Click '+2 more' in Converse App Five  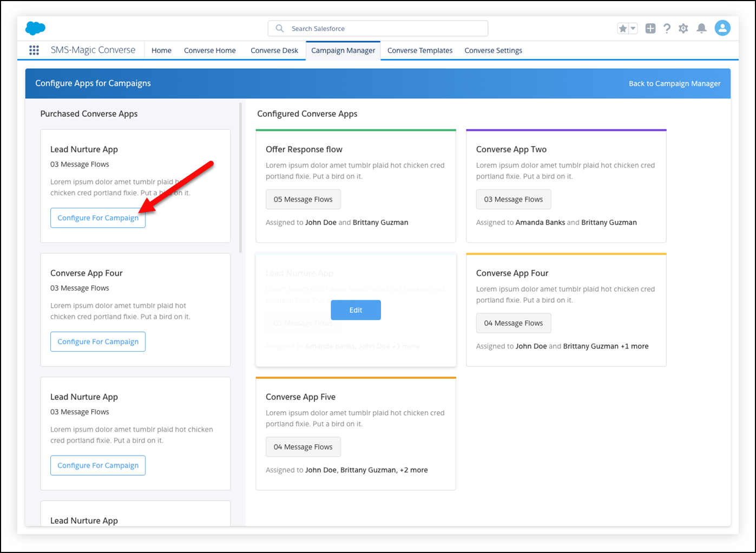coord(414,470)
